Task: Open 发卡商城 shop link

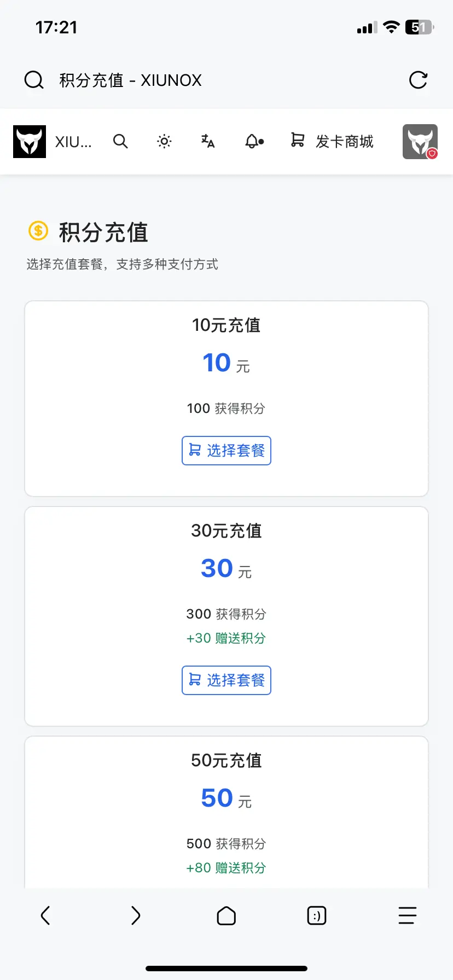Action: click(x=332, y=141)
